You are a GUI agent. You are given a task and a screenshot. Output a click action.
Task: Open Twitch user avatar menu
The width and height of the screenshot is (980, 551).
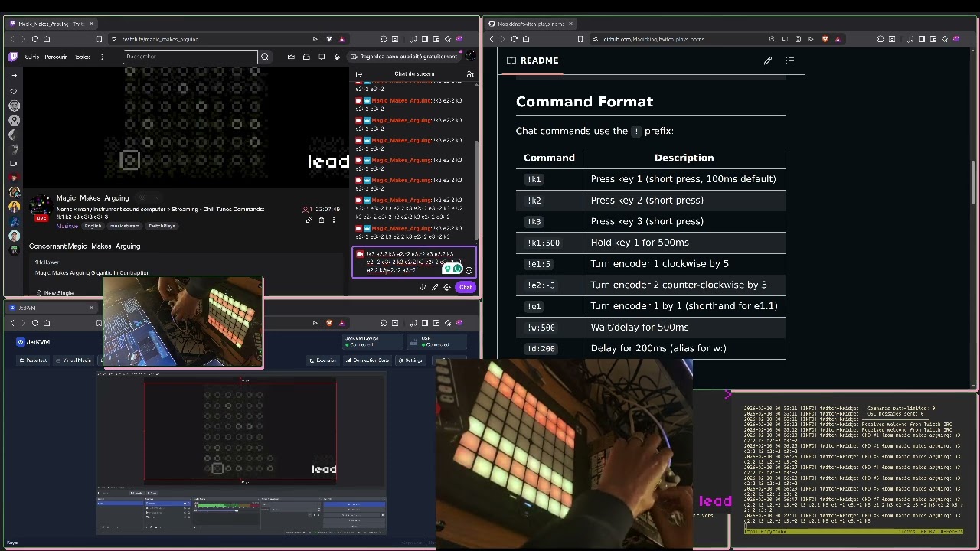click(x=469, y=57)
